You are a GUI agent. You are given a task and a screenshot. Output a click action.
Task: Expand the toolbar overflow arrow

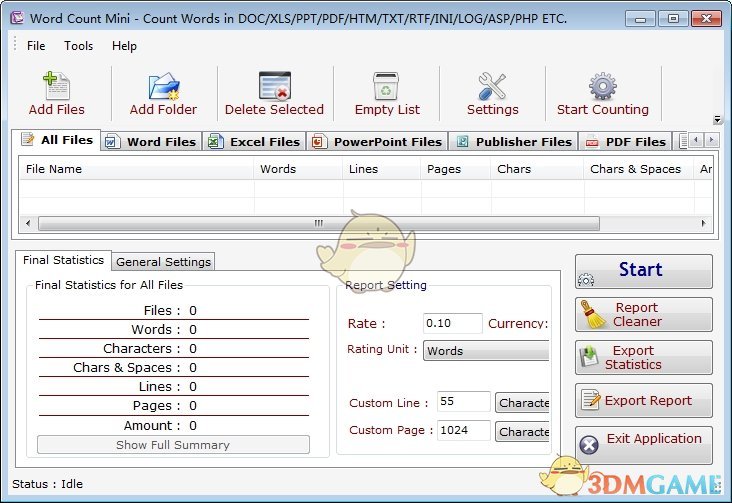717,119
